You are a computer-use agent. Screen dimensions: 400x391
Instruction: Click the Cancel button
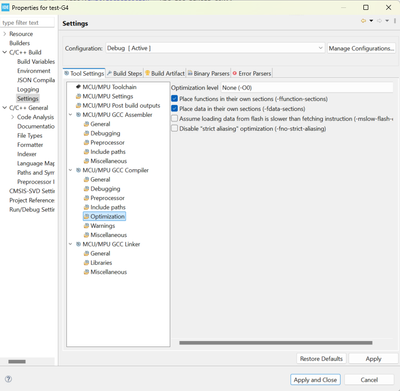tap(369, 380)
